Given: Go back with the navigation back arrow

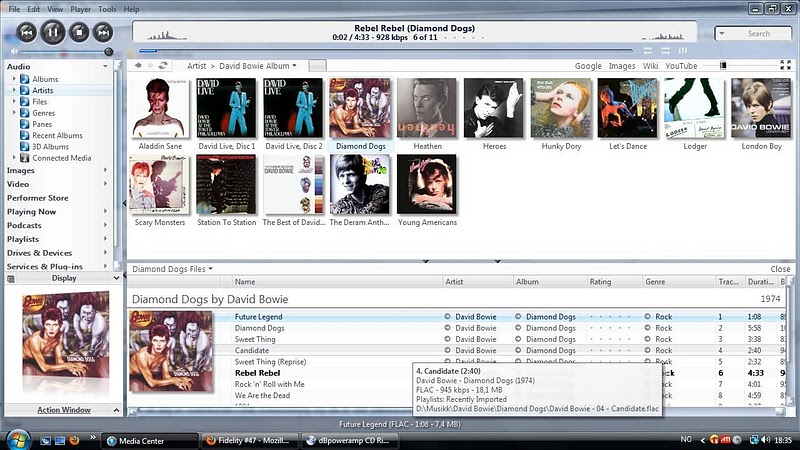Looking at the screenshot, I should point(138,65).
